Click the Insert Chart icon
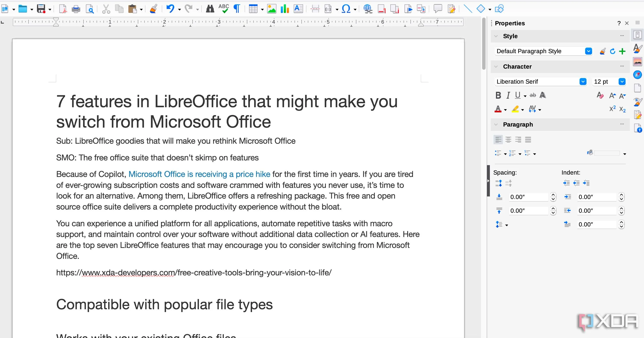Screen dimensions: 644x338 tap(285, 9)
